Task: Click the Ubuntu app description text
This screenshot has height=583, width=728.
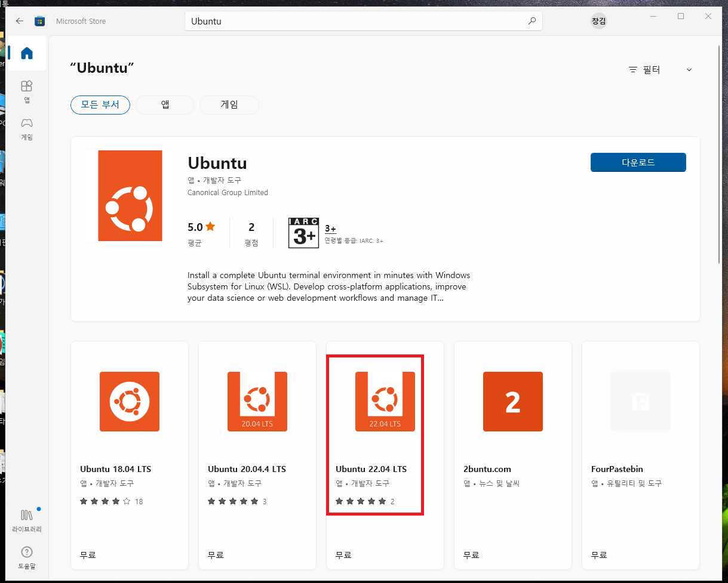Action: coord(328,286)
